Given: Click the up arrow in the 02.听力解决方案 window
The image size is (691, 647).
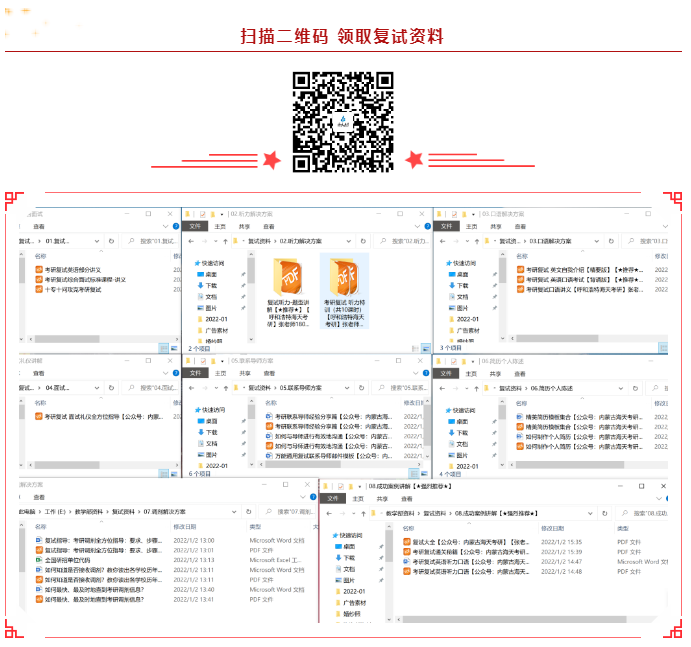Looking at the screenshot, I should click(225, 241).
